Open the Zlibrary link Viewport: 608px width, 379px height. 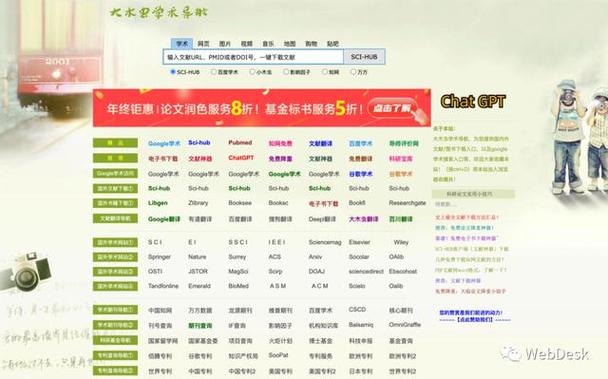(x=198, y=203)
